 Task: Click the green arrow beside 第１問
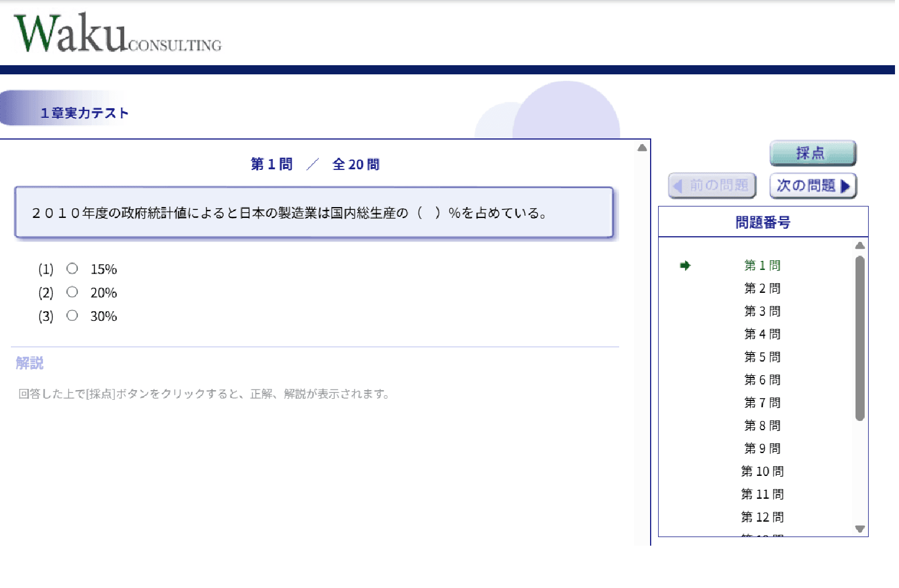685,265
